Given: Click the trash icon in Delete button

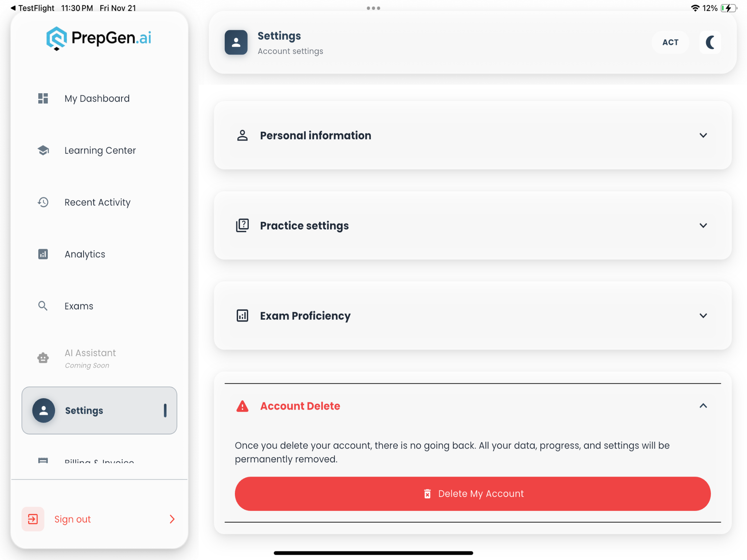Looking at the screenshot, I should click(427, 494).
